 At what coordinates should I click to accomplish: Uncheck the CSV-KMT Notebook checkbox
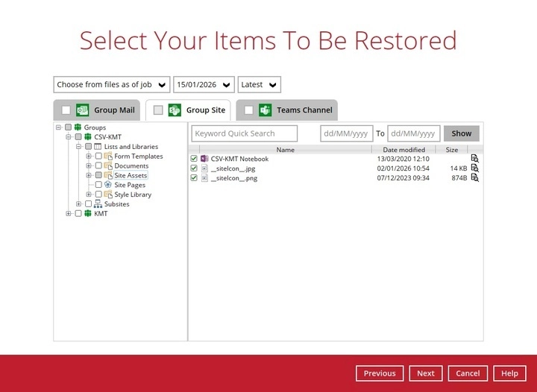coord(194,159)
